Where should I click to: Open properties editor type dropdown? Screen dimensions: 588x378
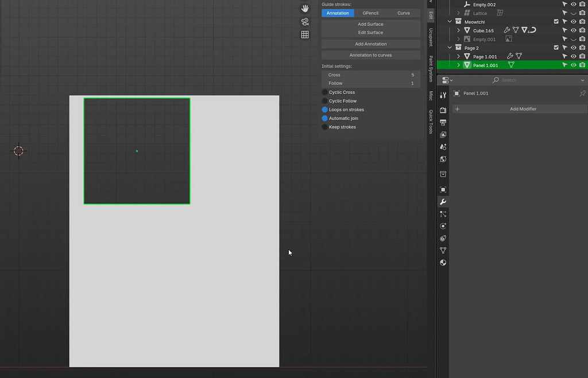point(447,80)
